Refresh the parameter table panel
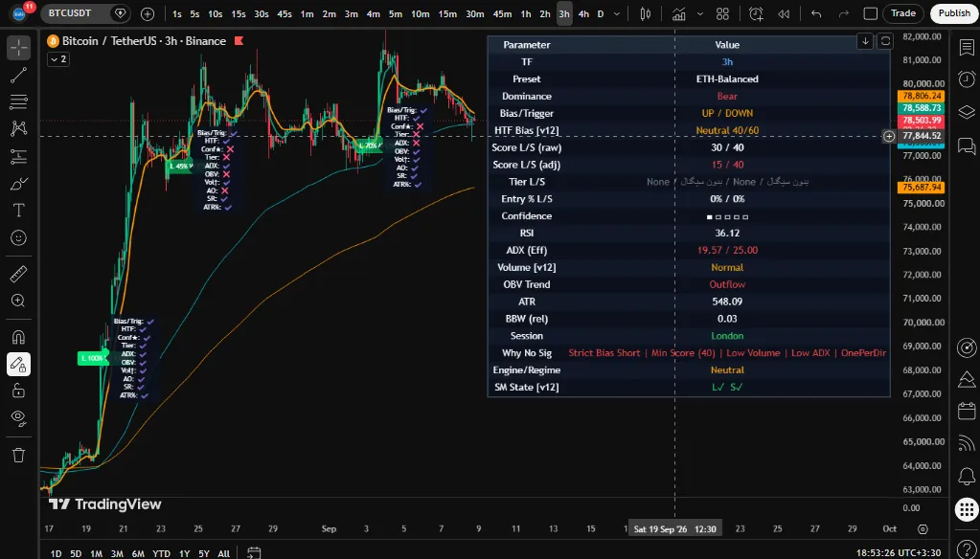This screenshot has width=980, height=559. coord(885,41)
